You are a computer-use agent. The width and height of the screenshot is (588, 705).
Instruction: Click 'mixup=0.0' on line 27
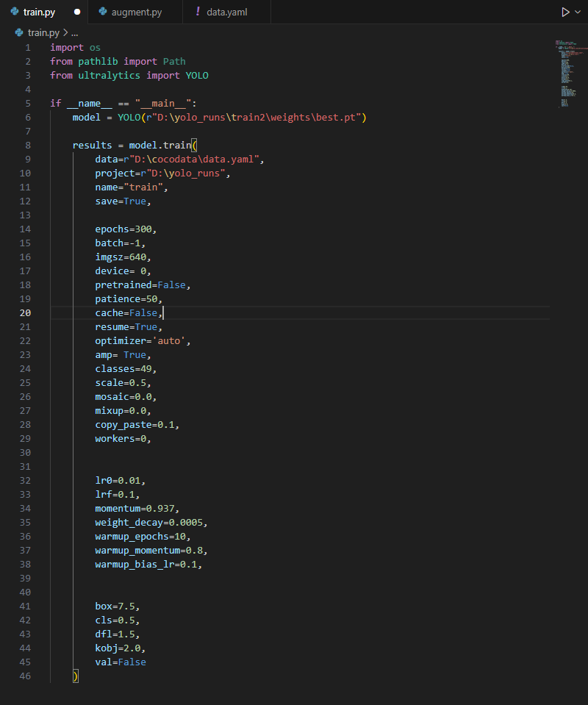(x=121, y=411)
